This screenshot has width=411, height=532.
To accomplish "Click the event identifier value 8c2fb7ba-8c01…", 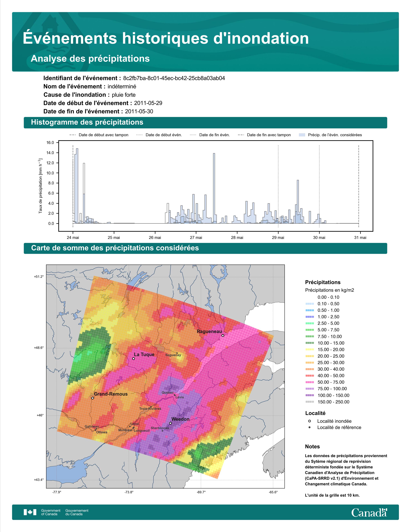I will tap(174, 78).
